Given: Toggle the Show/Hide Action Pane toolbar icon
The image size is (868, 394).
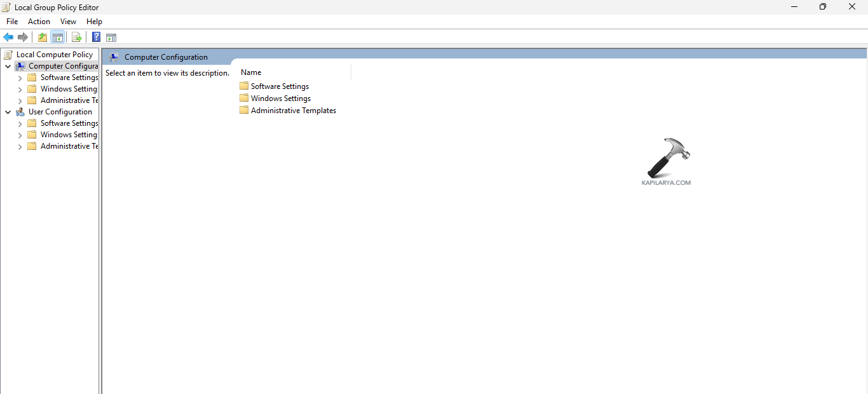Looking at the screenshot, I should click(x=111, y=37).
